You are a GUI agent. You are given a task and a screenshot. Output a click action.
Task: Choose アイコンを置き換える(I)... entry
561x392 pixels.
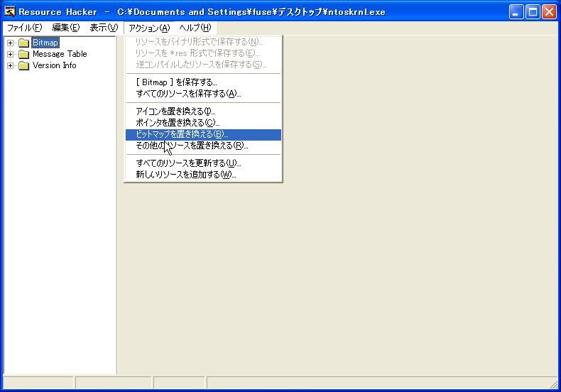[x=203, y=111]
